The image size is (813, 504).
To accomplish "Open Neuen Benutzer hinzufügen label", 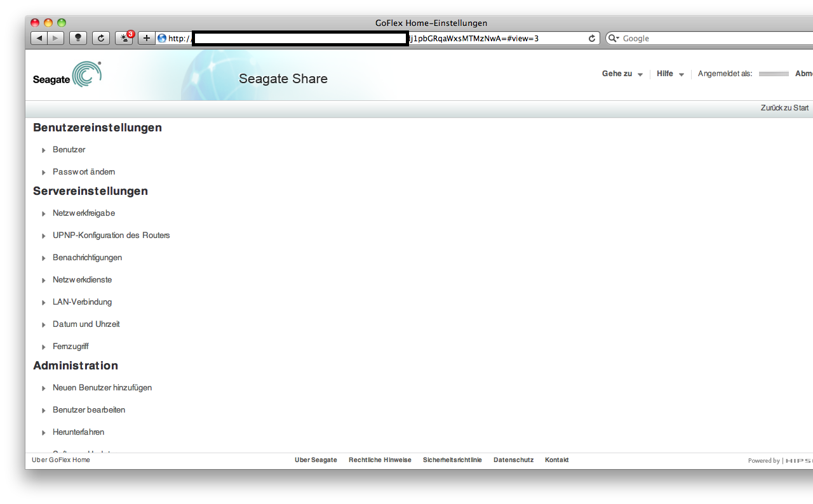I will pos(102,388).
